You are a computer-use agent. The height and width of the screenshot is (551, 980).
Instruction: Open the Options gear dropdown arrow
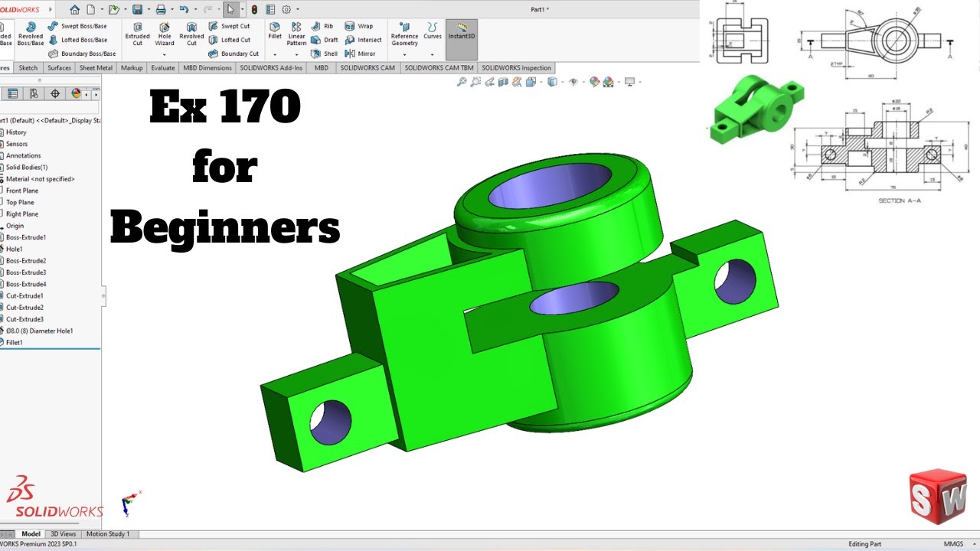pyautogui.click(x=297, y=10)
